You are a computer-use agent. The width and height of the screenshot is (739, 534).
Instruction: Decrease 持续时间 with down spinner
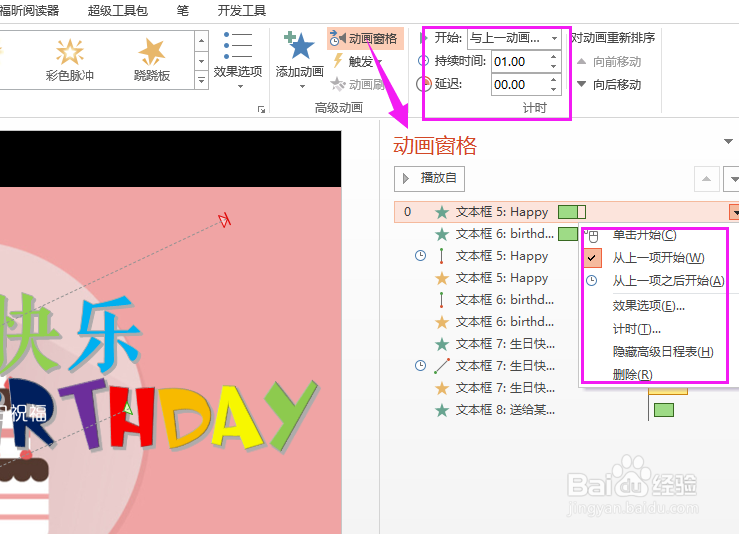click(553, 66)
